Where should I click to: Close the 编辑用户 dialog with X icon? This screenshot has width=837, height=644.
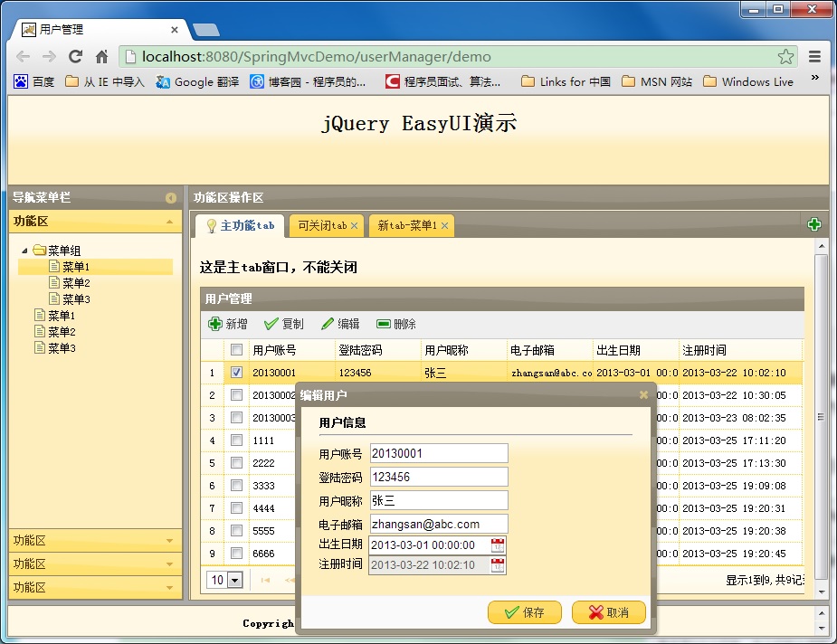coord(643,395)
